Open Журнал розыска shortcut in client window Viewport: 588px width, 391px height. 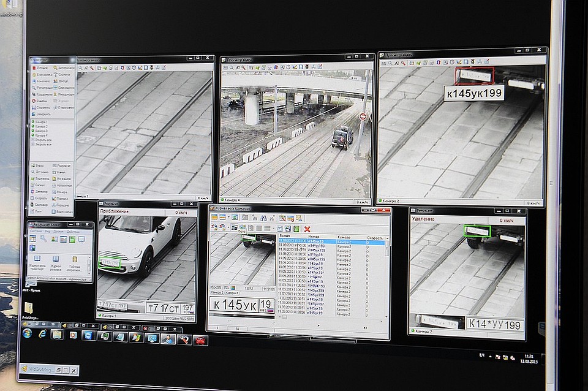(x=56, y=263)
